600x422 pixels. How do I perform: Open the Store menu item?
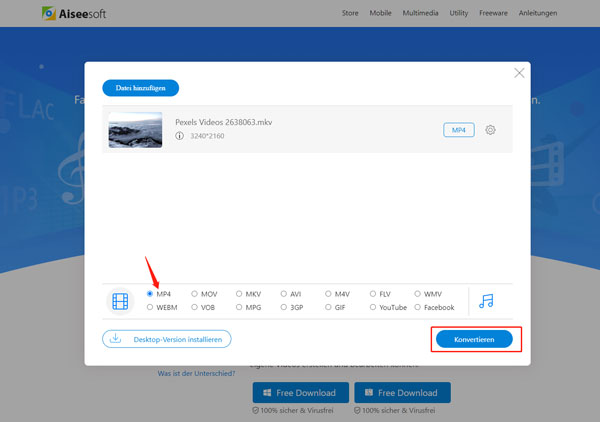pos(350,14)
